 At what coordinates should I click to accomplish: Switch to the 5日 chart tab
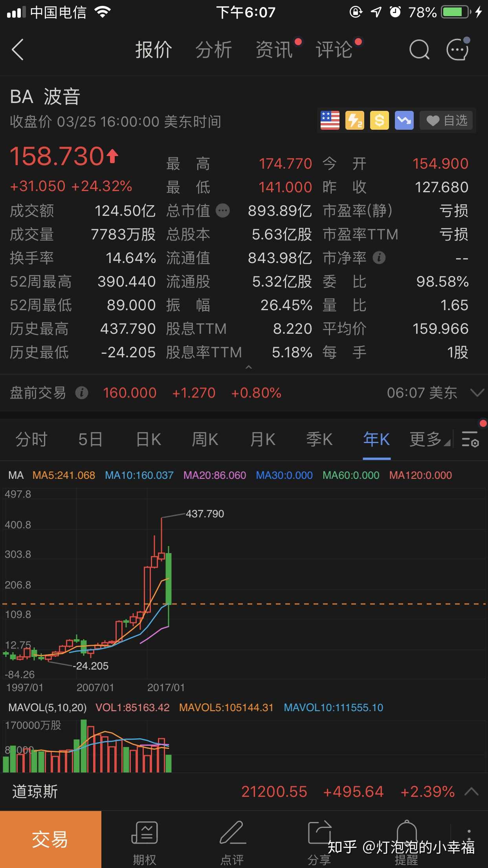click(90, 439)
